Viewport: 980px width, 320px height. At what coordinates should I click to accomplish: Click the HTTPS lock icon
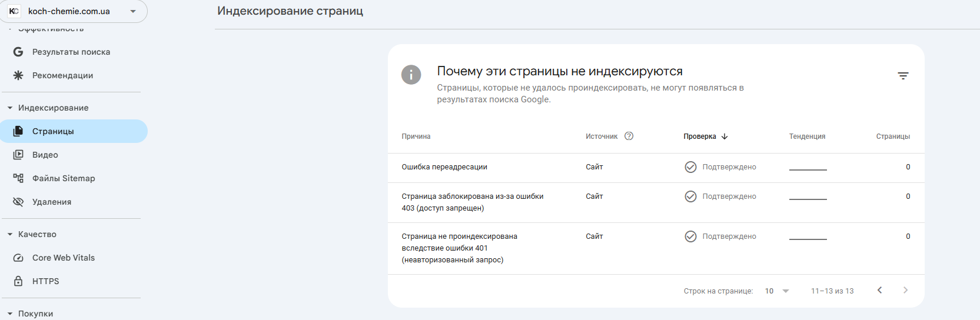click(18, 281)
